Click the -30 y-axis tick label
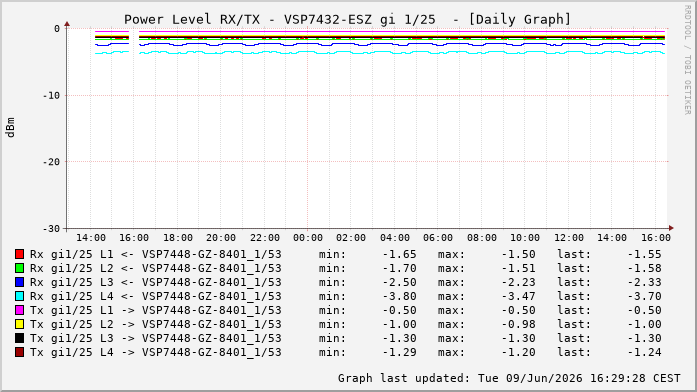 [x=51, y=228]
